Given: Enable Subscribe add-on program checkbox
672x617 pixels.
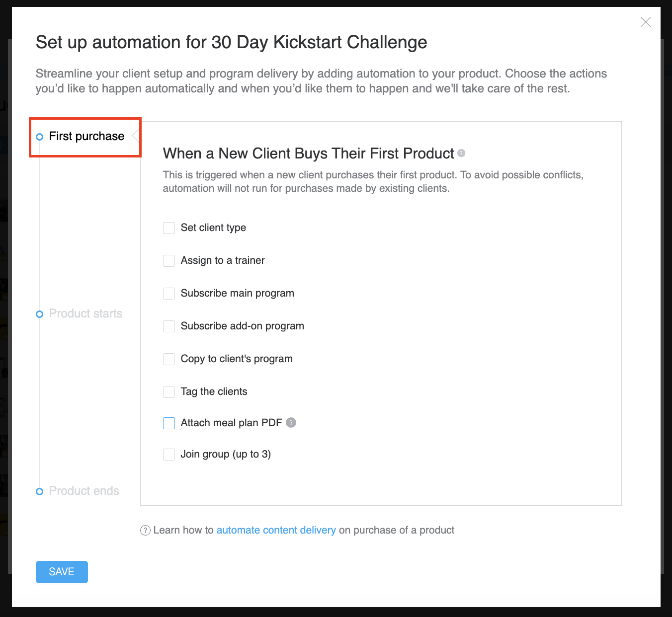Looking at the screenshot, I should 169,326.
